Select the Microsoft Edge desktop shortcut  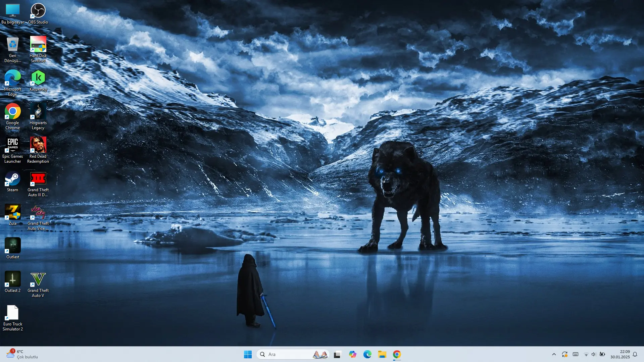[12, 83]
